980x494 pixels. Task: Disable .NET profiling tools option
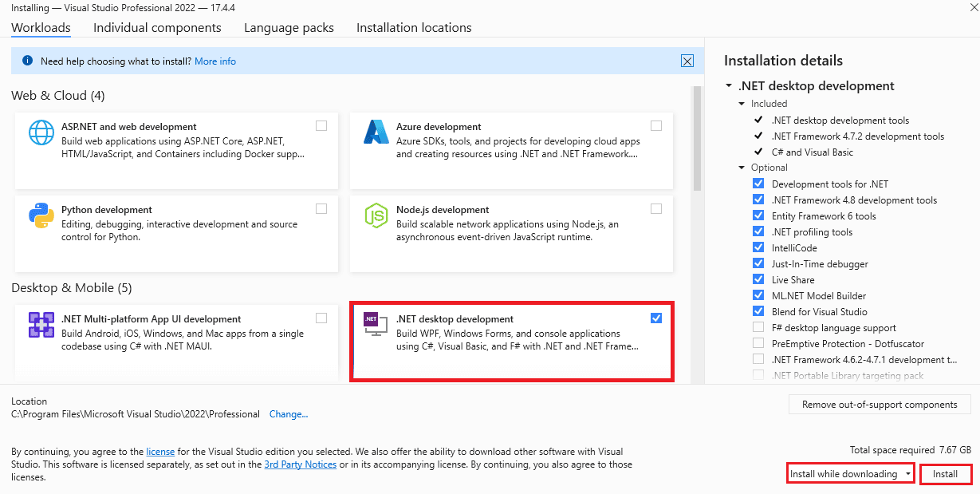(758, 231)
